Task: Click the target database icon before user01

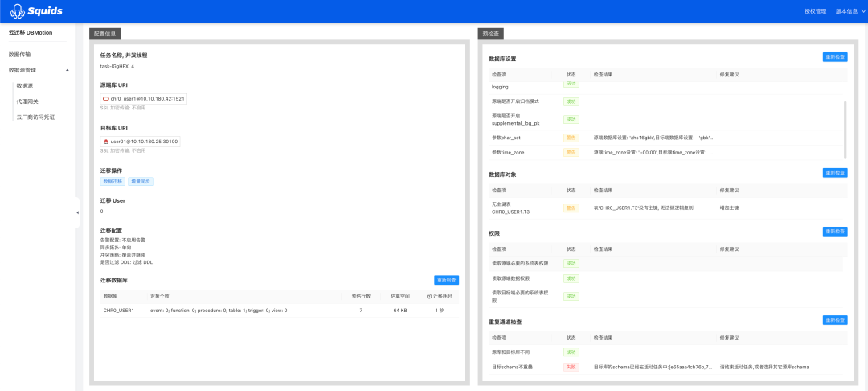Action: point(106,142)
